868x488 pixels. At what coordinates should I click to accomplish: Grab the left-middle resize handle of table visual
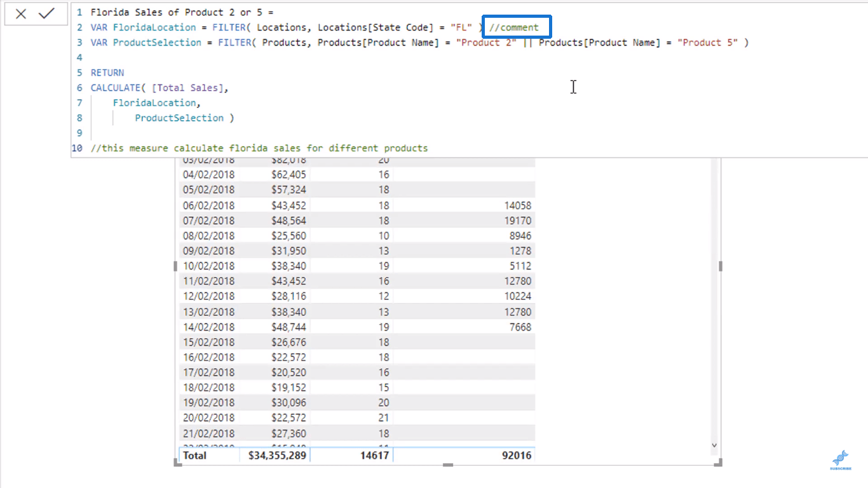tap(176, 266)
